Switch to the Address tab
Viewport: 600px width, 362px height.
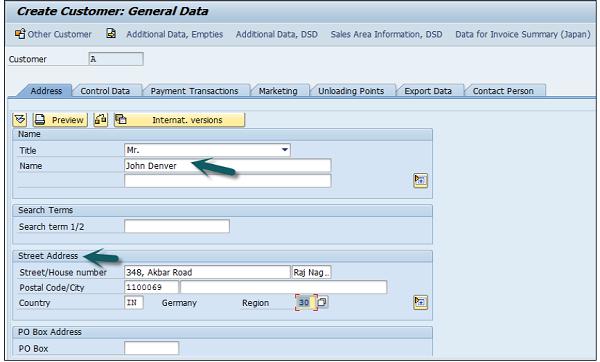[46, 91]
